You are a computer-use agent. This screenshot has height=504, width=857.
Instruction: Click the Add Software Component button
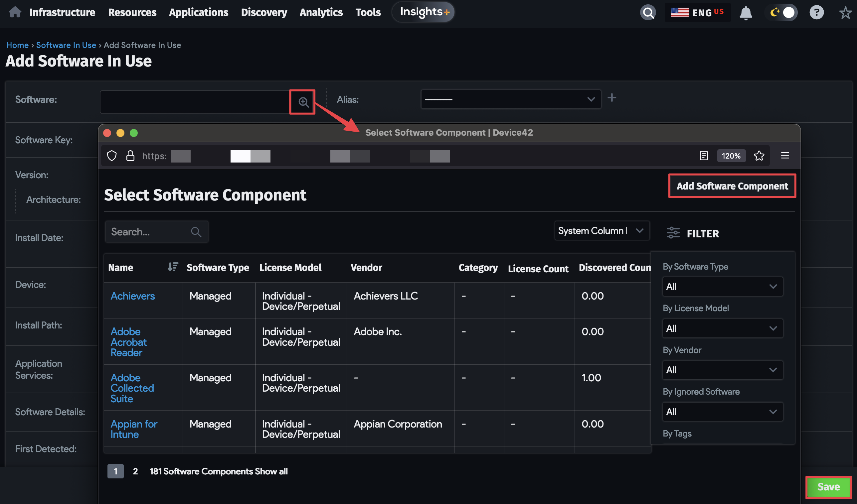[732, 186]
